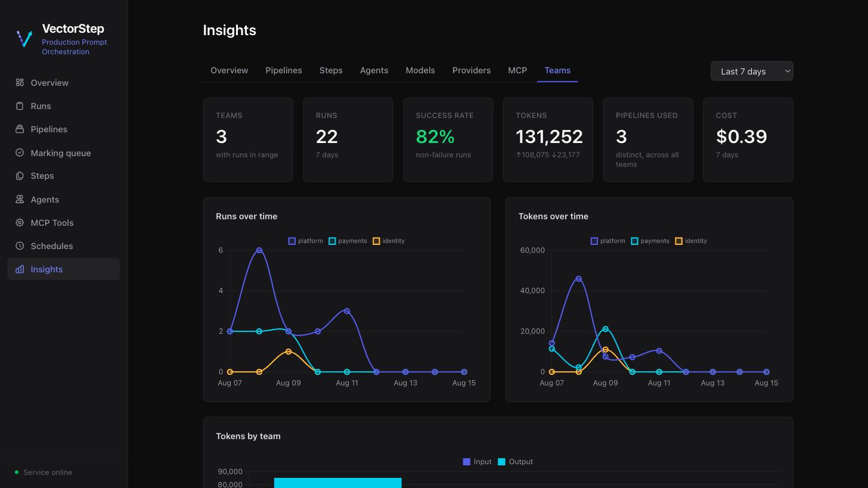This screenshot has height=488, width=868.
Task: Click the Pipelines Used card value 3
Action: click(621, 136)
